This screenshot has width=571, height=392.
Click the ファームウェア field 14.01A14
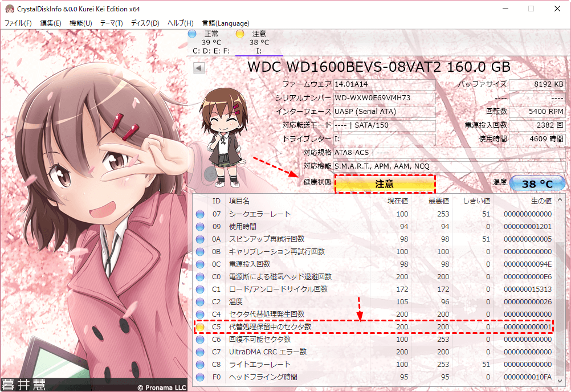coord(384,84)
